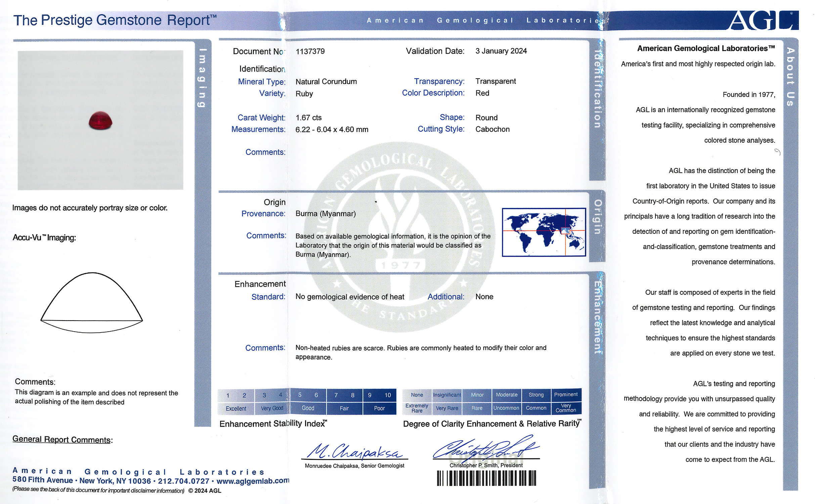The height and width of the screenshot is (504, 815).
Task: Click the cabochon profile diagram
Action: [92, 303]
